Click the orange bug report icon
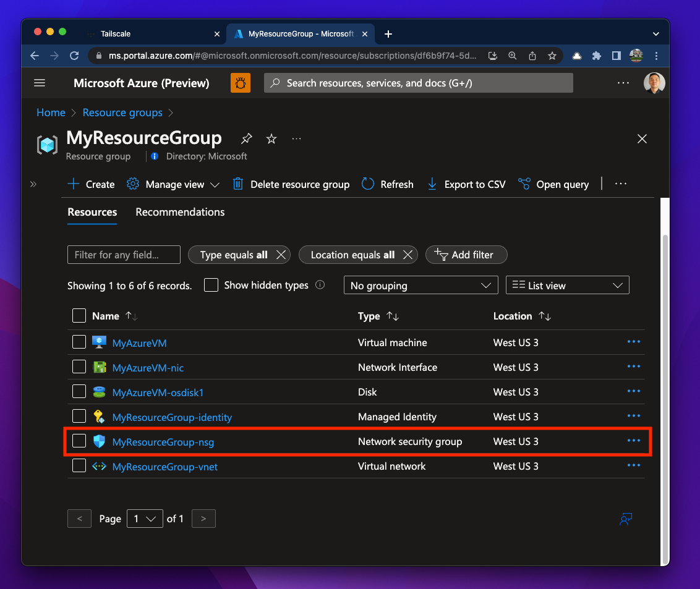Viewport: 700px width, 589px height. (x=241, y=83)
